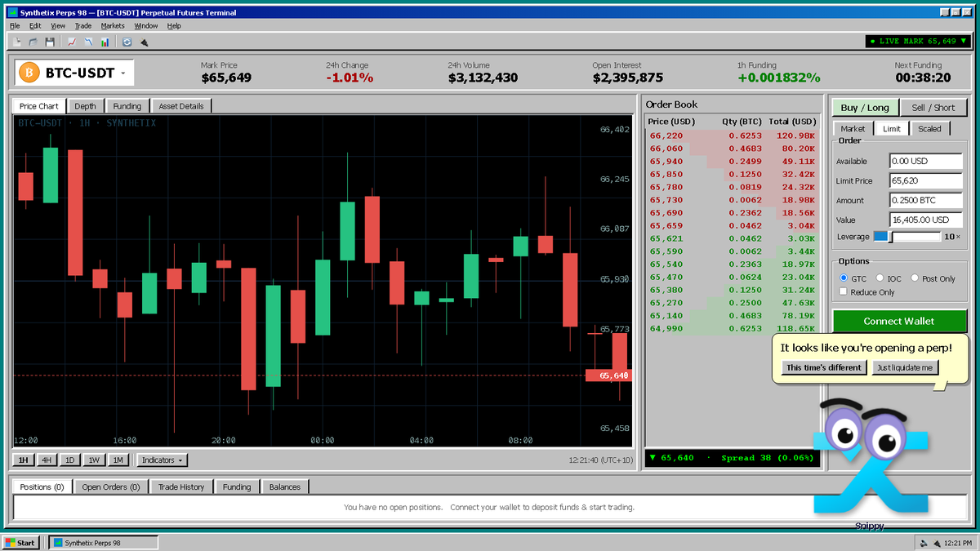Click the speaker volume tray icon
This screenshot has height=551, width=980.
click(924, 543)
